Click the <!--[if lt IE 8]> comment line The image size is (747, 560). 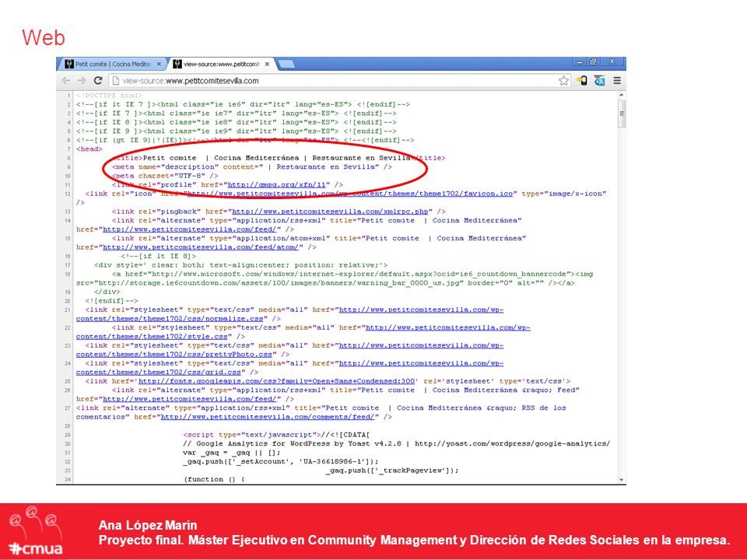coord(158,256)
